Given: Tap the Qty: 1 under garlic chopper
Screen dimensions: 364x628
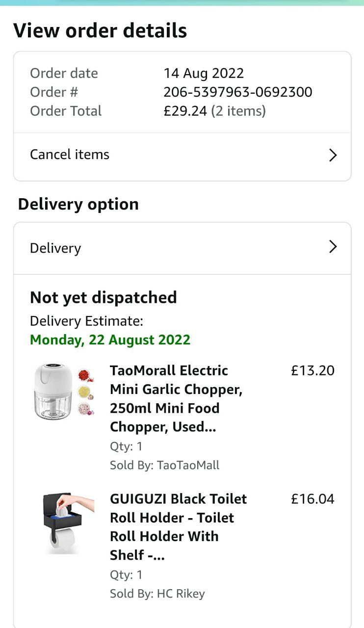Looking at the screenshot, I should pyautogui.click(x=126, y=446).
